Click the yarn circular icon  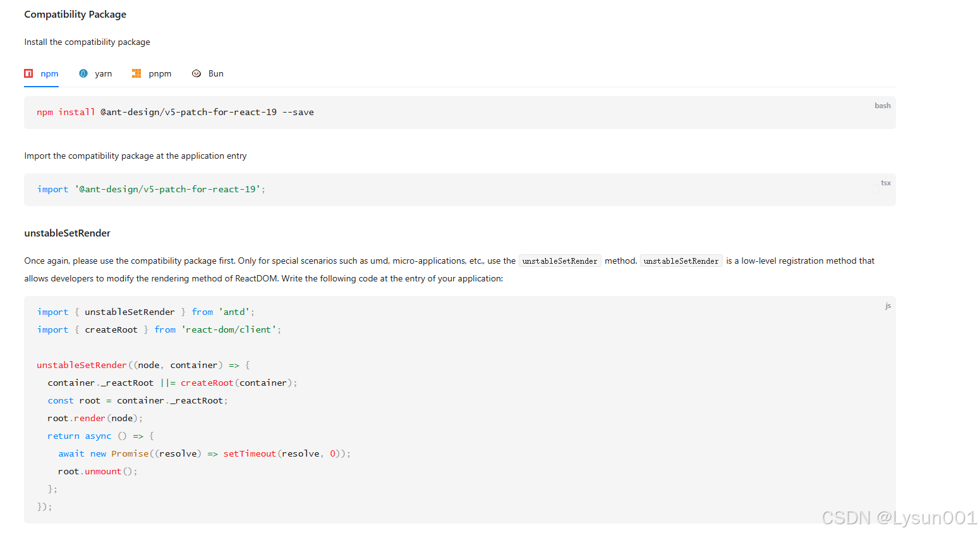point(84,73)
